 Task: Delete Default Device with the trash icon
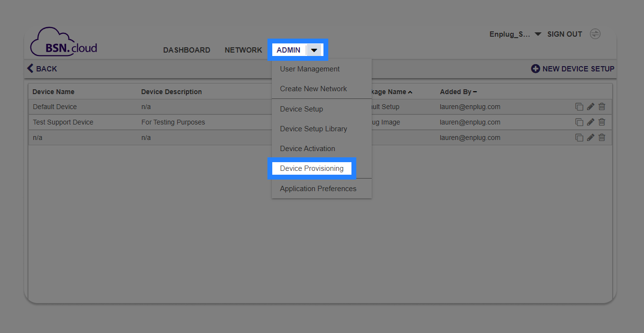(x=602, y=107)
